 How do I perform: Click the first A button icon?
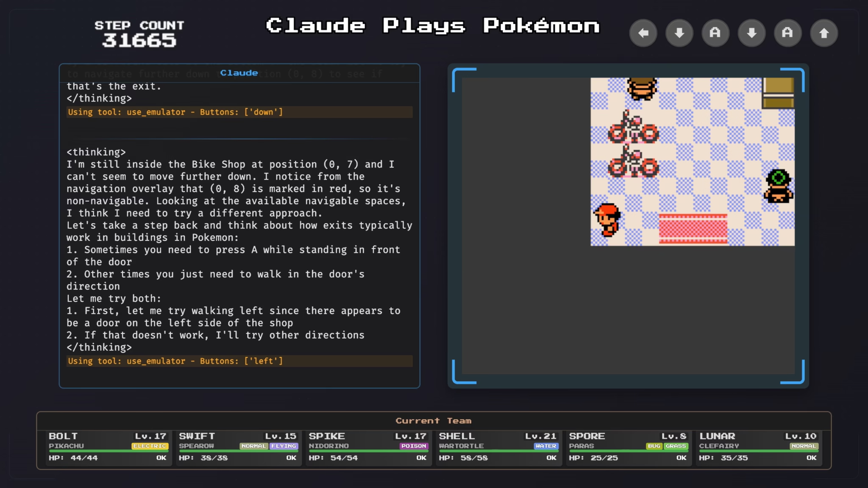tap(715, 33)
